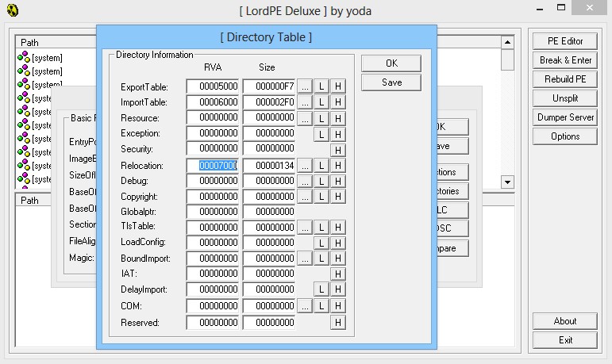The image size is (612, 364).
Task: Click the IAT Size field
Action: (x=268, y=274)
